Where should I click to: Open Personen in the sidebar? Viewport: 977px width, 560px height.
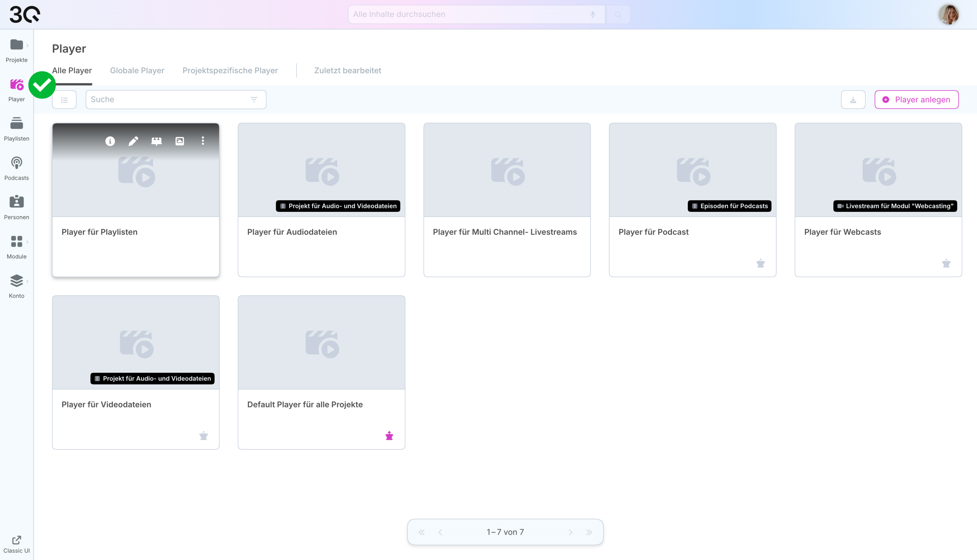coord(16,207)
